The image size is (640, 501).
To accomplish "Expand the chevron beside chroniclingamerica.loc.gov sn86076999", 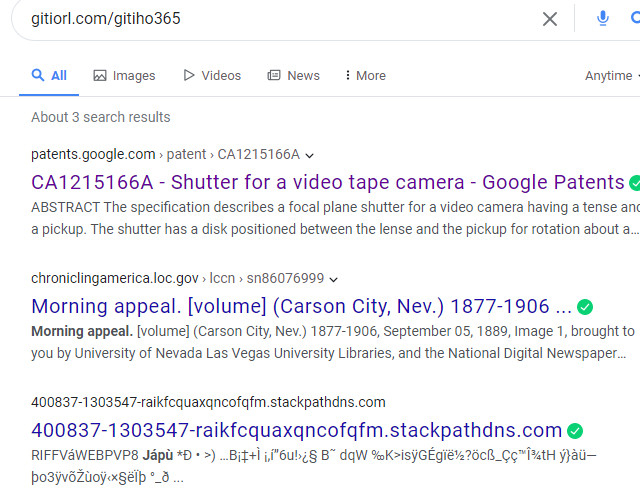I will pyautogui.click(x=333, y=280).
